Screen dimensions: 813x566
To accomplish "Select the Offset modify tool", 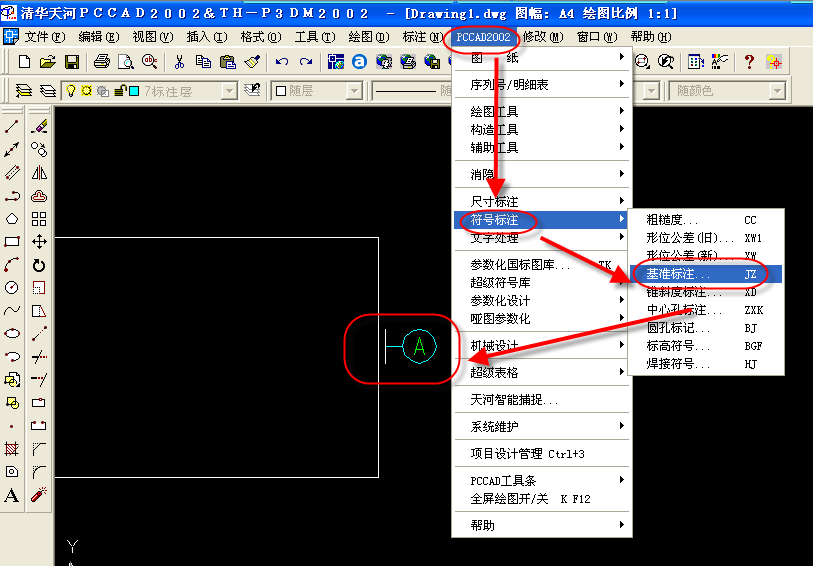I will point(39,196).
